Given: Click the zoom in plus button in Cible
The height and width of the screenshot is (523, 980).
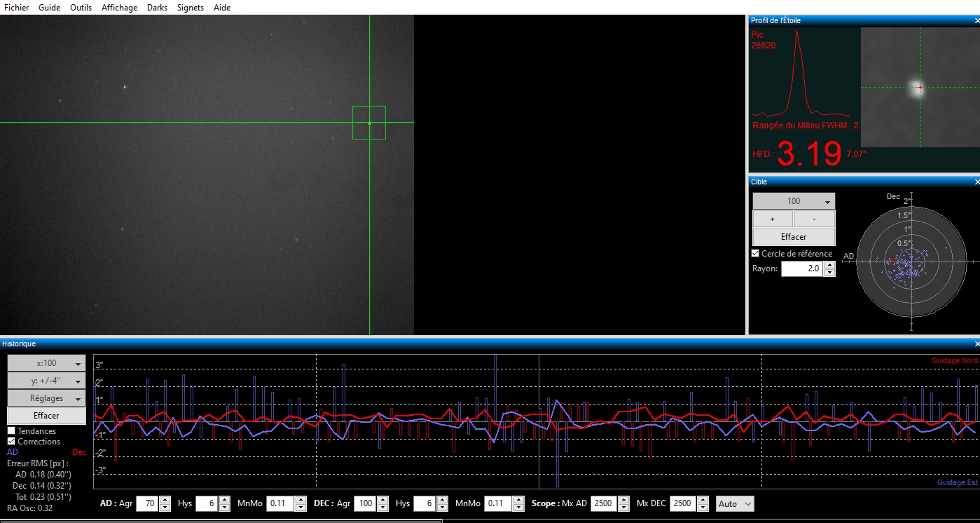Looking at the screenshot, I should (773, 219).
